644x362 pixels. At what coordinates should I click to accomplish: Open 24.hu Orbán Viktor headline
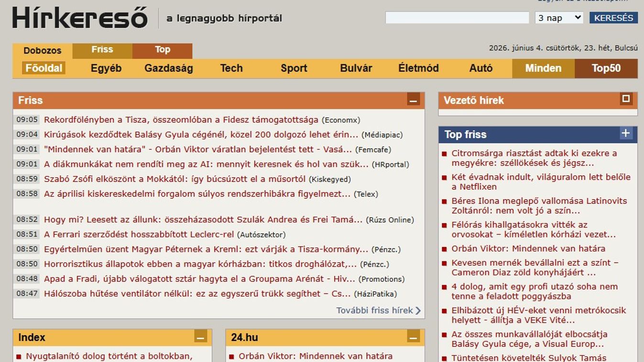click(x=316, y=356)
